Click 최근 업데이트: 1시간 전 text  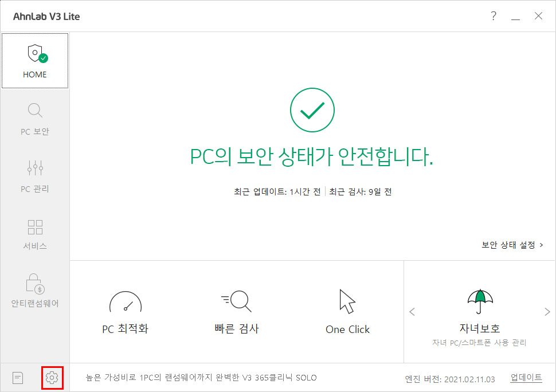(277, 192)
